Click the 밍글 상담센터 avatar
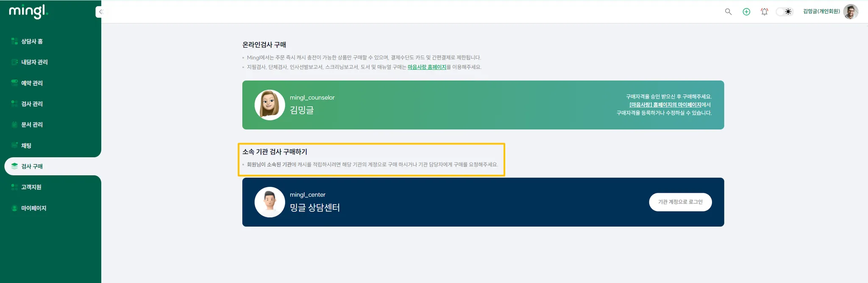The width and height of the screenshot is (868, 283). pos(270,202)
